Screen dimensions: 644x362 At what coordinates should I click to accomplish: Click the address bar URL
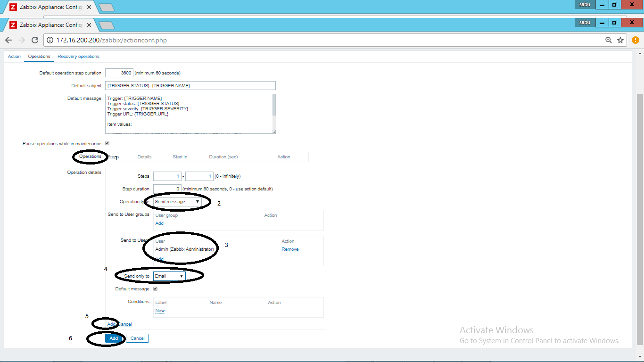[111, 40]
